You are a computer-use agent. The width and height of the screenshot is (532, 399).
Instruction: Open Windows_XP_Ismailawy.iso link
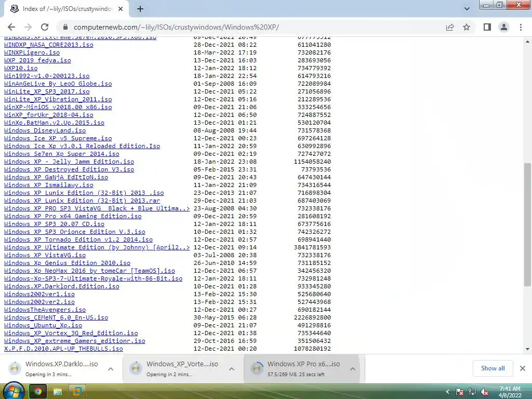[48, 185]
